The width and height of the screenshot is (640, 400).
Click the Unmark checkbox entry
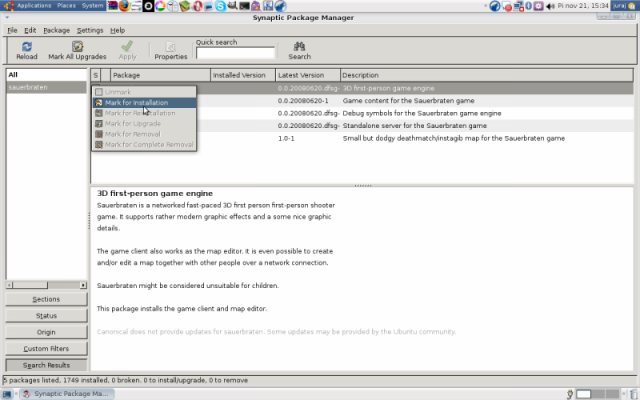tap(144, 92)
